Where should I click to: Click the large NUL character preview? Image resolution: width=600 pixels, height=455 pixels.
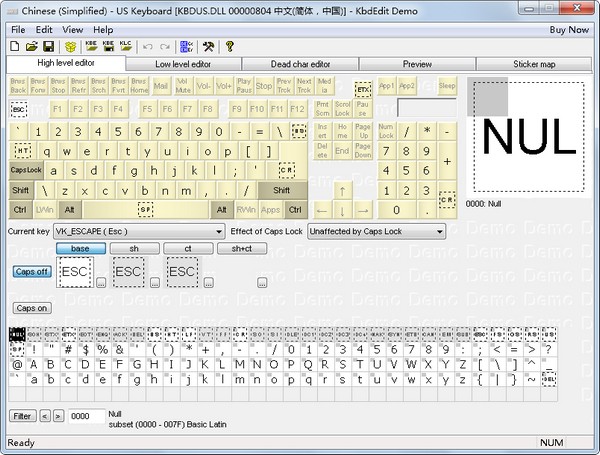[x=529, y=137]
